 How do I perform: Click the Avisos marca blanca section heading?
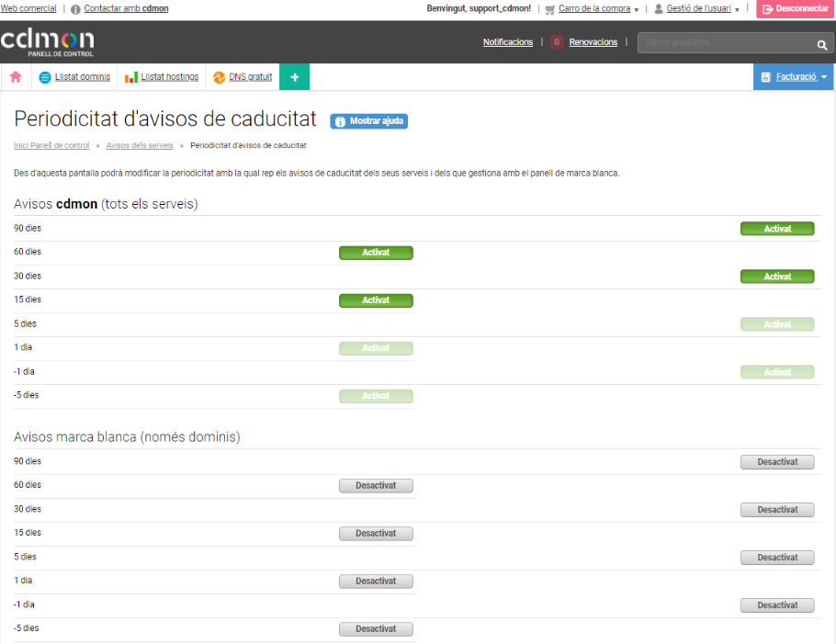[127, 437]
